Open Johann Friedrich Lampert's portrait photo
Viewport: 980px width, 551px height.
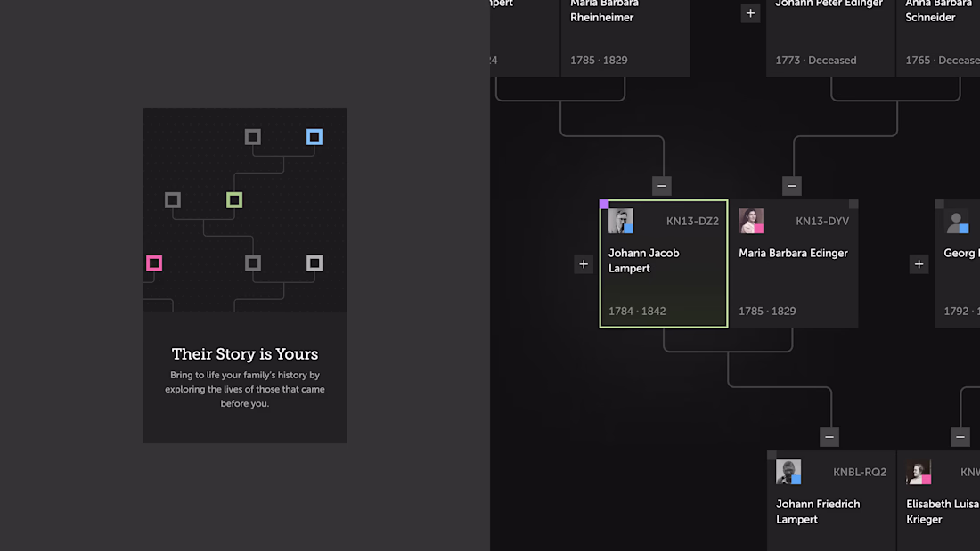pos(788,473)
